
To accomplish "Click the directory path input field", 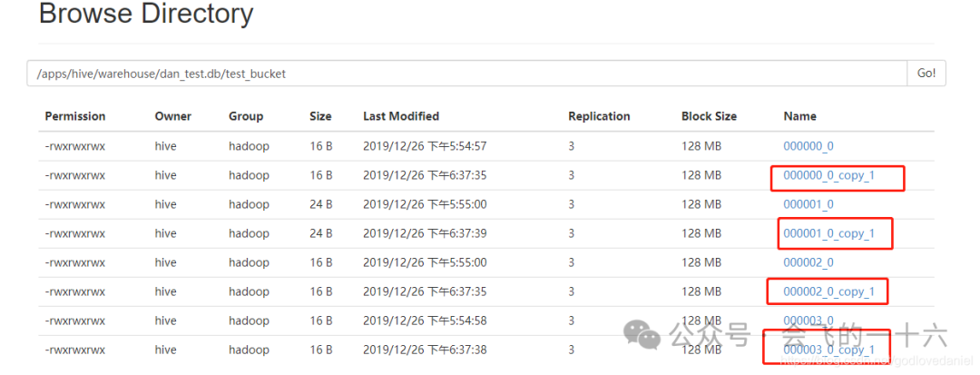I will coord(466,74).
